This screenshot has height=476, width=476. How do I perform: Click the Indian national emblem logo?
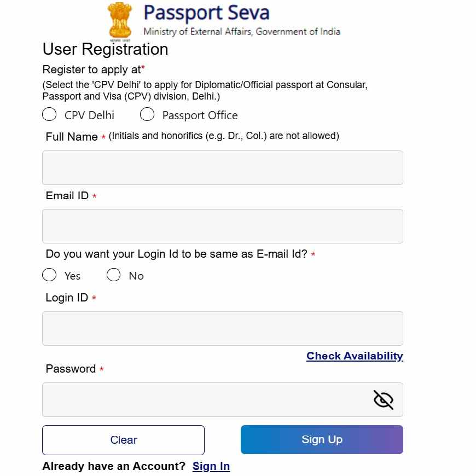120,22
